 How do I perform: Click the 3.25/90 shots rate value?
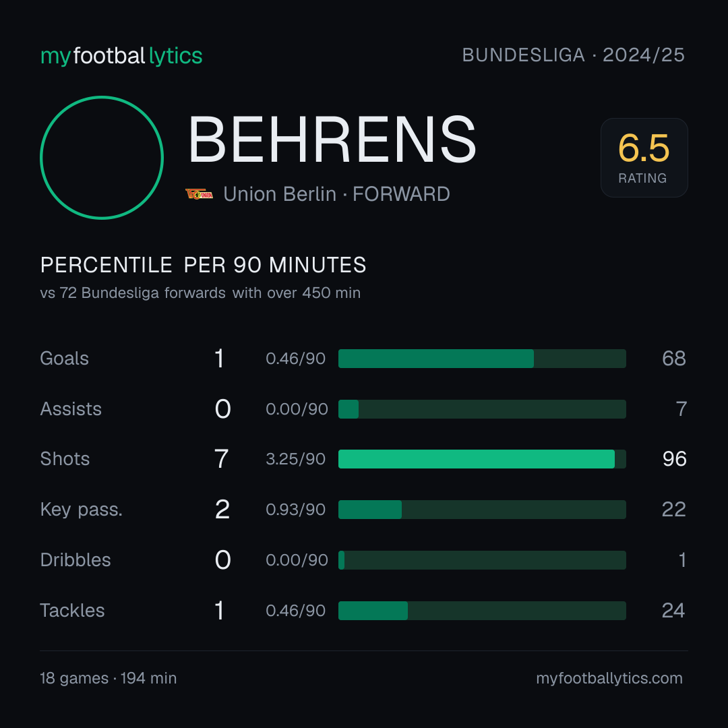[296, 459]
